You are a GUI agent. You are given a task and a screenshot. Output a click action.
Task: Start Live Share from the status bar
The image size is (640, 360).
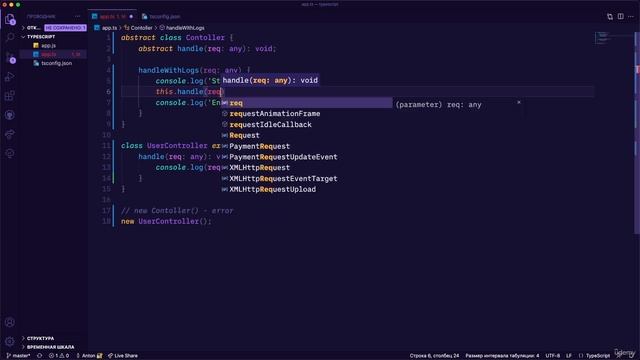point(123,356)
